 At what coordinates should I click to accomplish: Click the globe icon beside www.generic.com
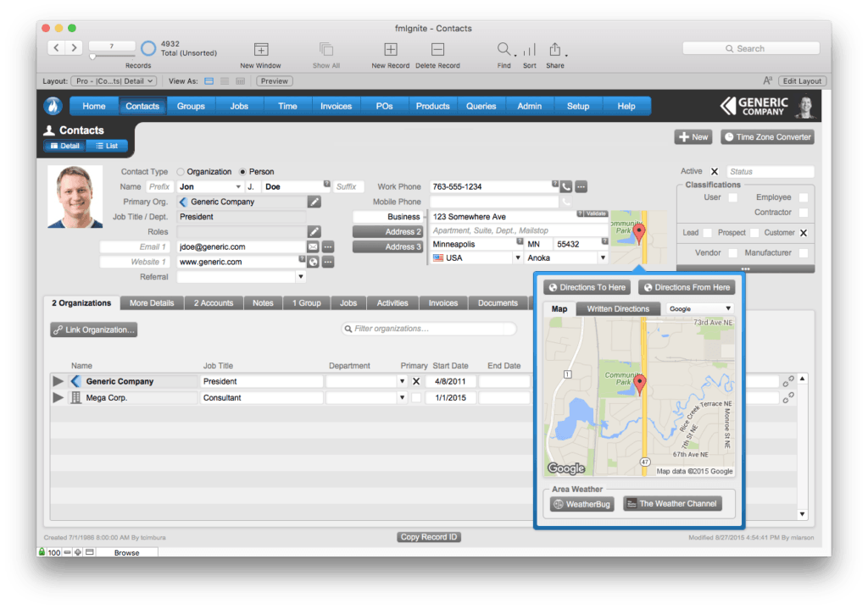[x=313, y=263]
